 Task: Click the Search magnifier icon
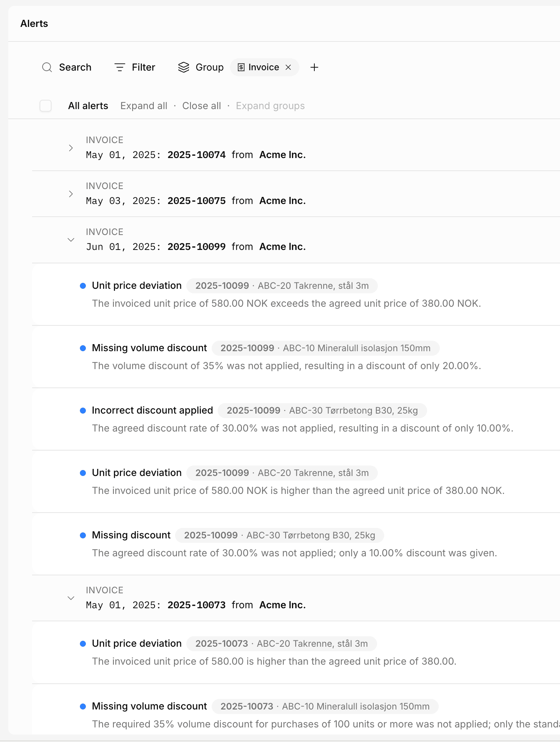[x=47, y=67]
